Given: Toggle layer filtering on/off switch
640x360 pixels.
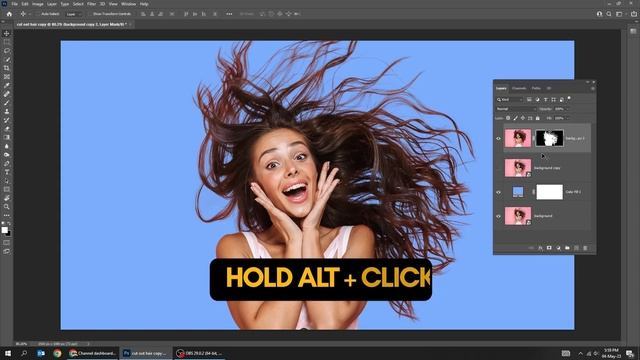Looking at the screenshot, I should [x=569, y=98].
